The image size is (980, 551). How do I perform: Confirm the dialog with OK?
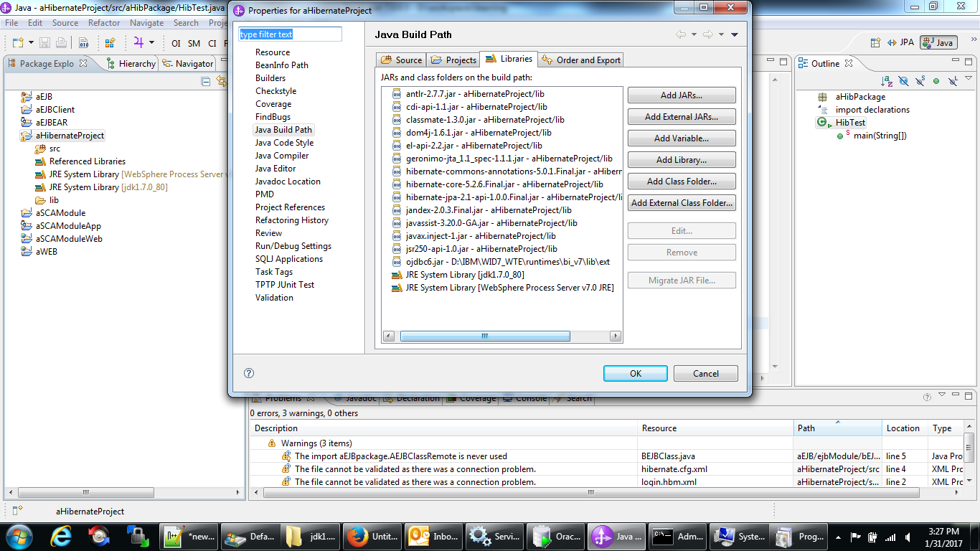click(x=636, y=373)
